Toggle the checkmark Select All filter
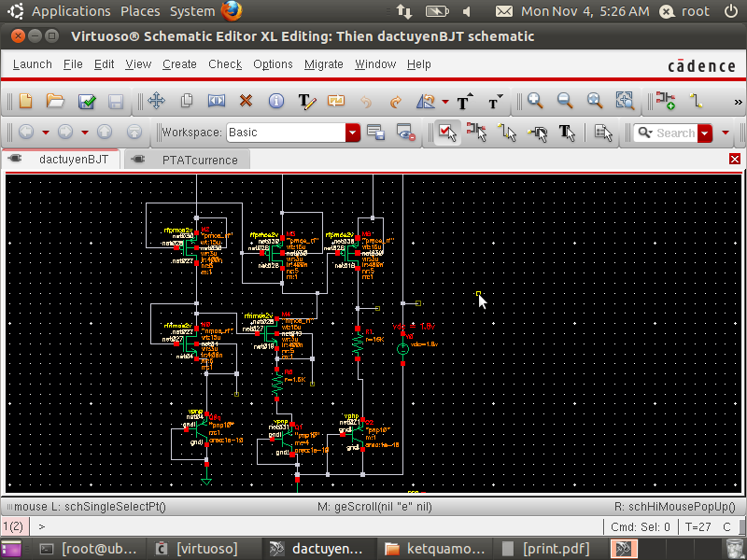The height and width of the screenshot is (560, 747). 447,133
